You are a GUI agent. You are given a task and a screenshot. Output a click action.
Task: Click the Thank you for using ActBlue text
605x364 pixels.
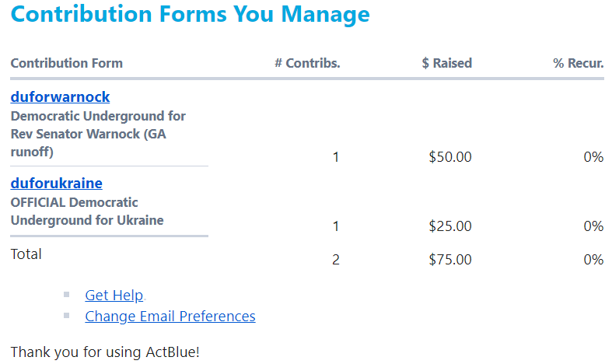click(105, 352)
